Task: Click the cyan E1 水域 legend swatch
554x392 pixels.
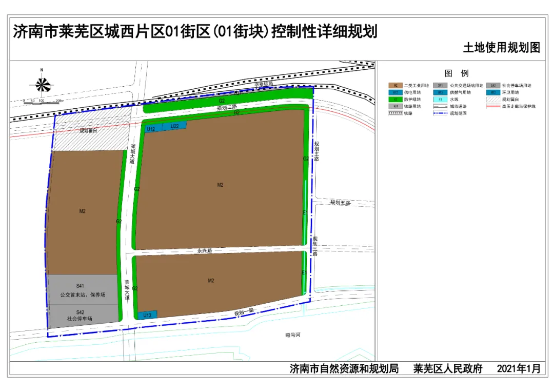Action: (440, 100)
